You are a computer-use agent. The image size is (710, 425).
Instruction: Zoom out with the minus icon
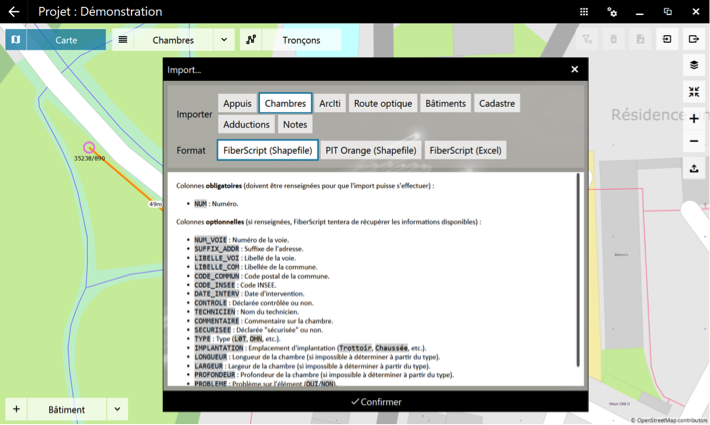click(x=694, y=141)
